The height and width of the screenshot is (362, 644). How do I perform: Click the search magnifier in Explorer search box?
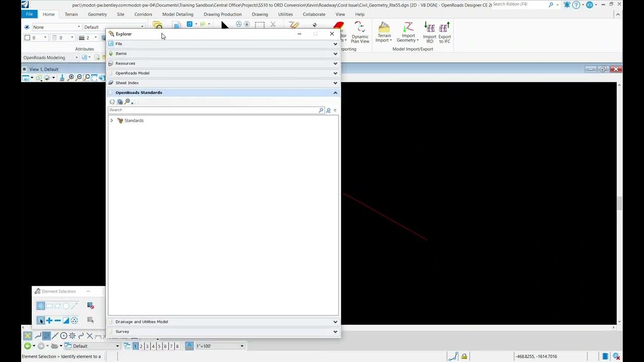pyautogui.click(x=321, y=110)
